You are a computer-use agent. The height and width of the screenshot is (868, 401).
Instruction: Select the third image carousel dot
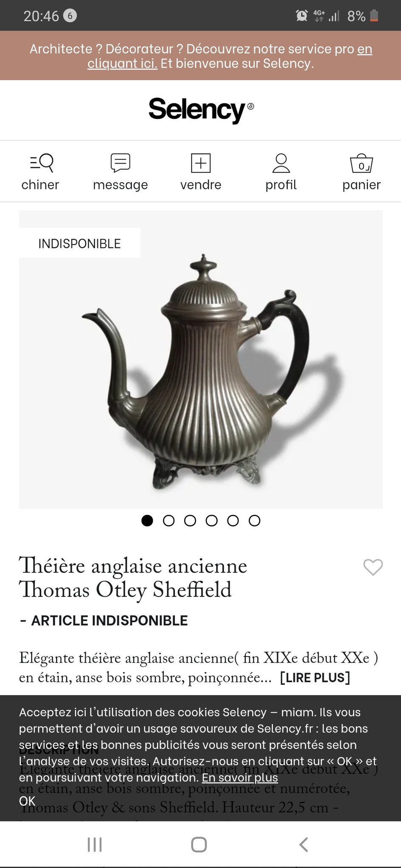[x=190, y=520]
